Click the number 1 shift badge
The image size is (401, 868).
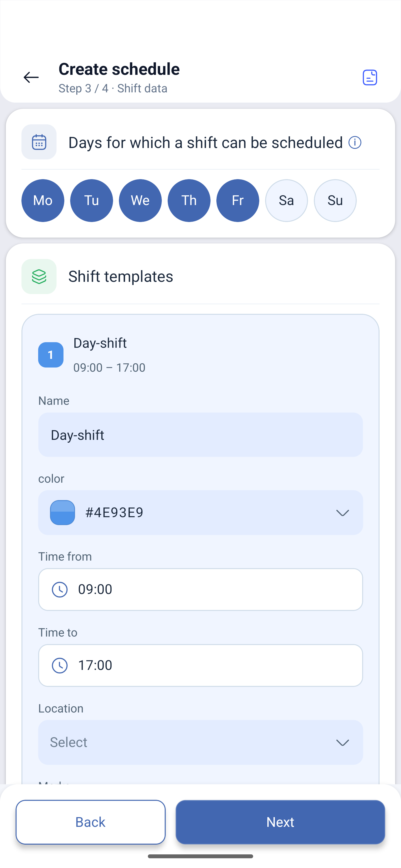(x=51, y=355)
